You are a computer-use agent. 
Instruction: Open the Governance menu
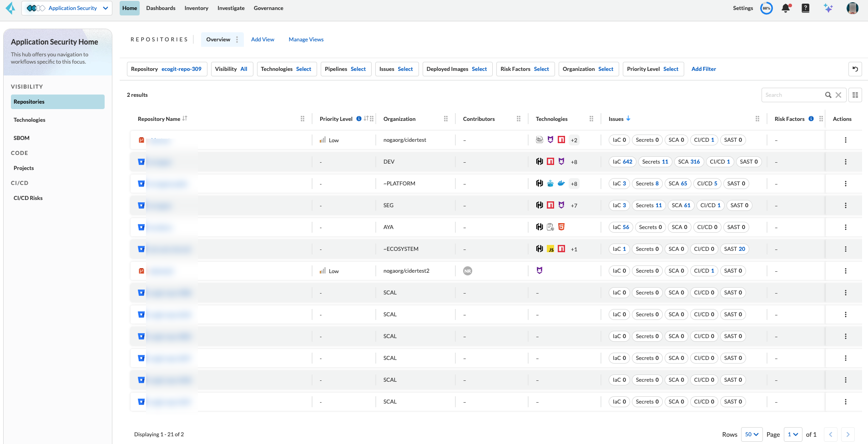point(268,8)
